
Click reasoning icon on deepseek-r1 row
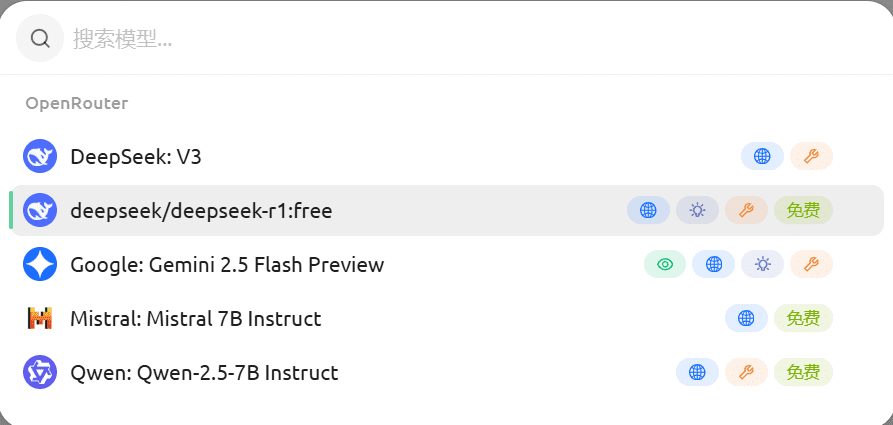697,210
